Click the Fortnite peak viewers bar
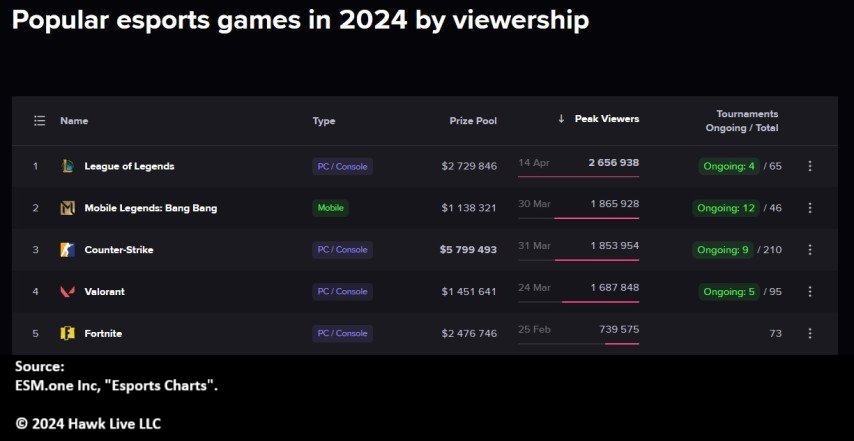The image size is (854, 441). point(621,344)
